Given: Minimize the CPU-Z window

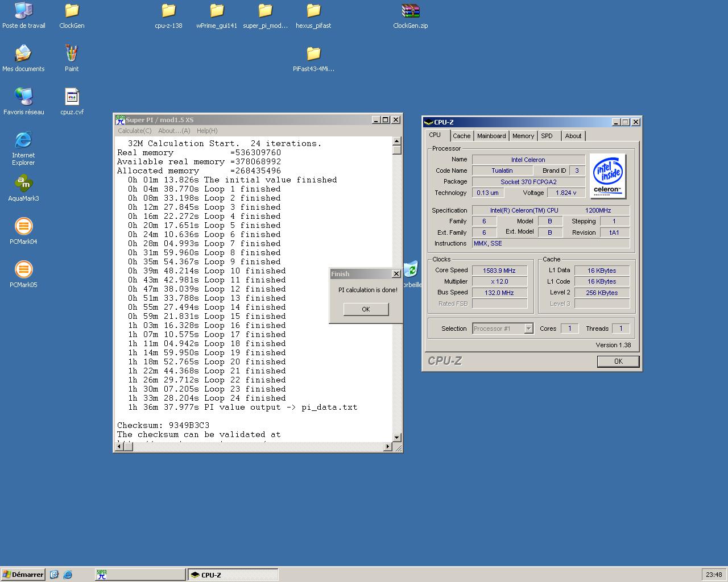Looking at the screenshot, I should point(616,122).
